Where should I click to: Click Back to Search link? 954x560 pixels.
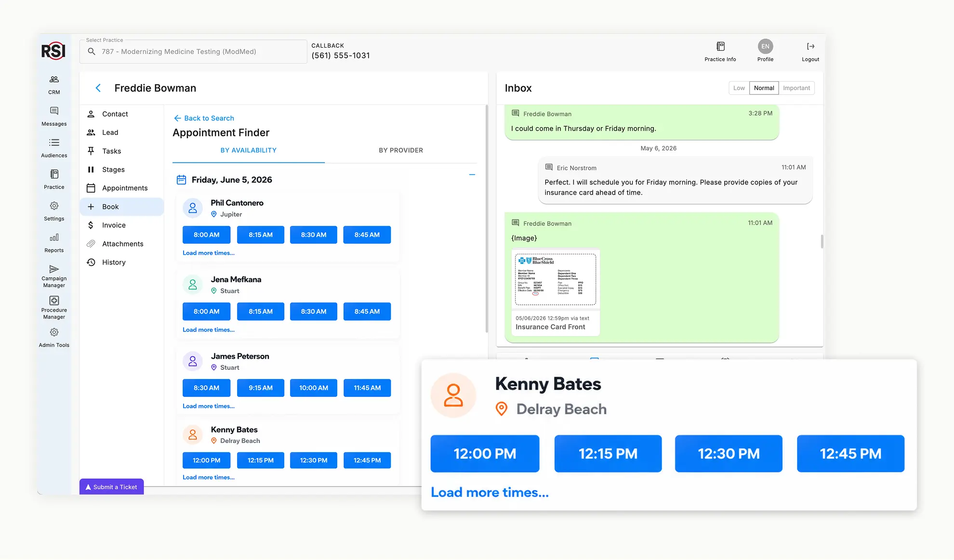[204, 118]
